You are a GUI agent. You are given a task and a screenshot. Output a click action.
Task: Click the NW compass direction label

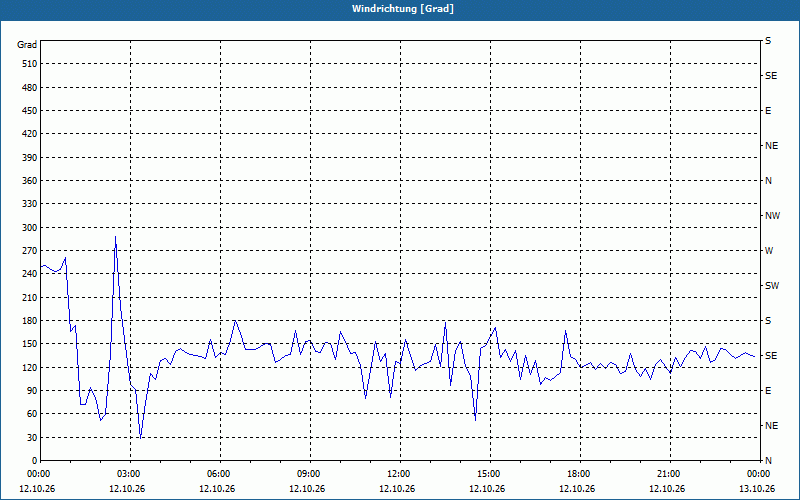click(x=772, y=216)
